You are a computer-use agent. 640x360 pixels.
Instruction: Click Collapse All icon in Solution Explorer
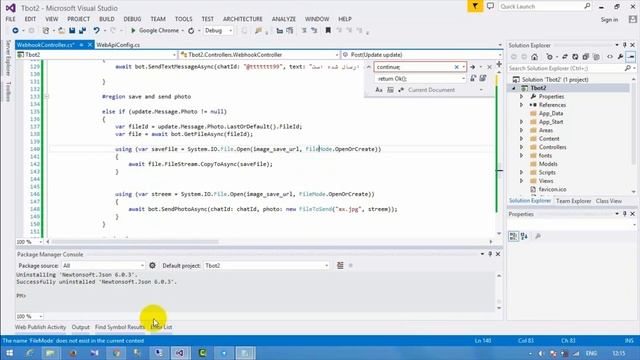tap(586, 57)
